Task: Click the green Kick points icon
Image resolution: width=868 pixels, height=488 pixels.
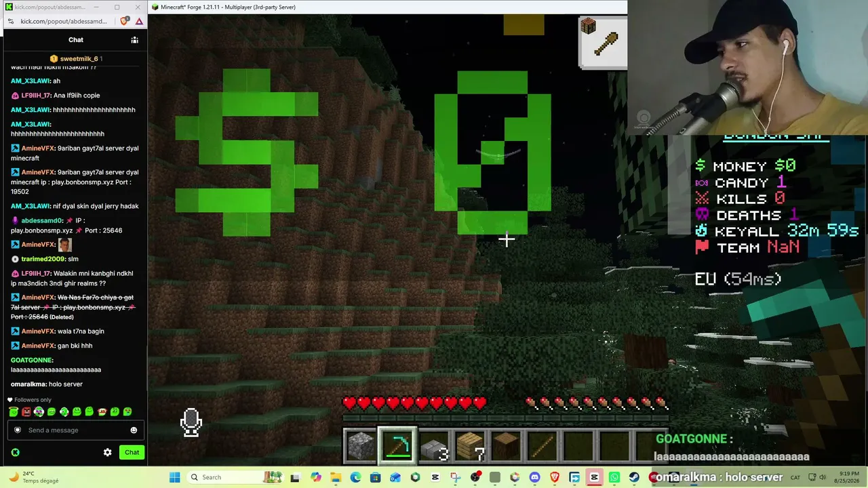Action: [15, 452]
